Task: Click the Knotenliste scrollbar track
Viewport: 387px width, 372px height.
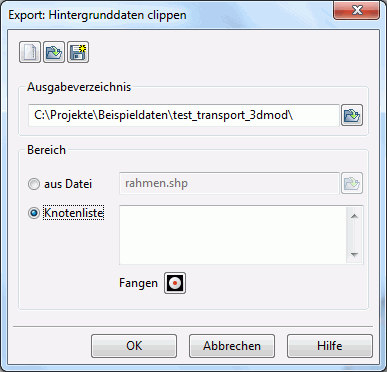Action: (x=354, y=235)
